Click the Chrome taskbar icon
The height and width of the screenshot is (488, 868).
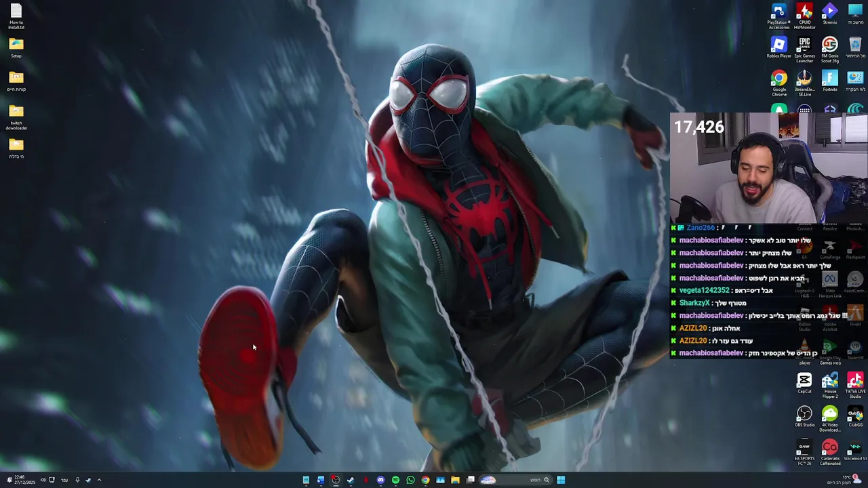tap(425, 480)
